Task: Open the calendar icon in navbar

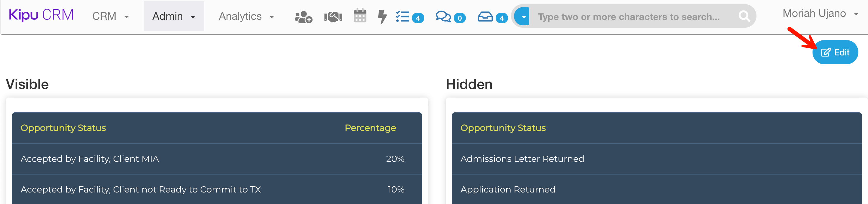Action: (x=360, y=16)
